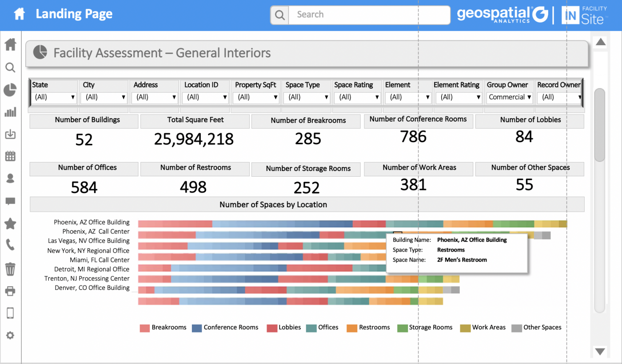This screenshot has height=364, width=622.
Task: Open the pie chart icon in sidebar
Action: click(x=10, y=90)
